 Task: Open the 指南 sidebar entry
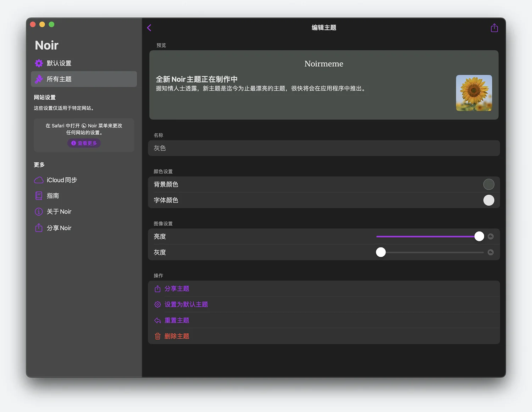pyautogui.click(x=84, y=196)
